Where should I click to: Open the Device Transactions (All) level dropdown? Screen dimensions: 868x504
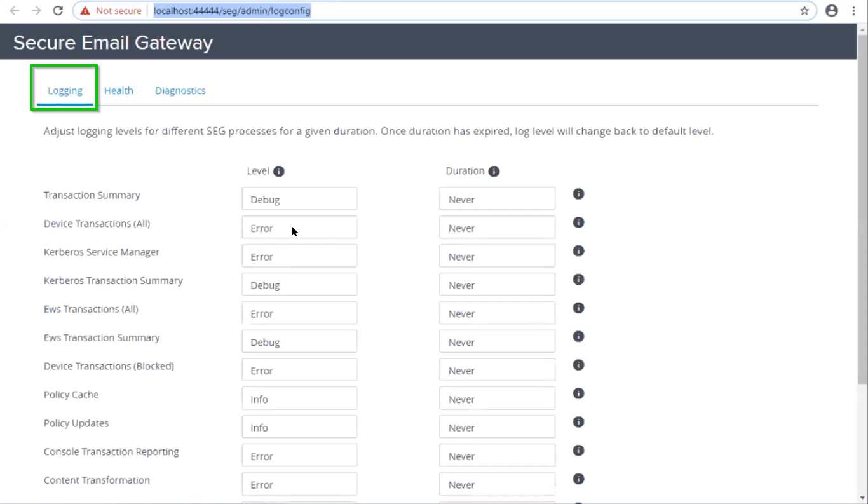299,227
